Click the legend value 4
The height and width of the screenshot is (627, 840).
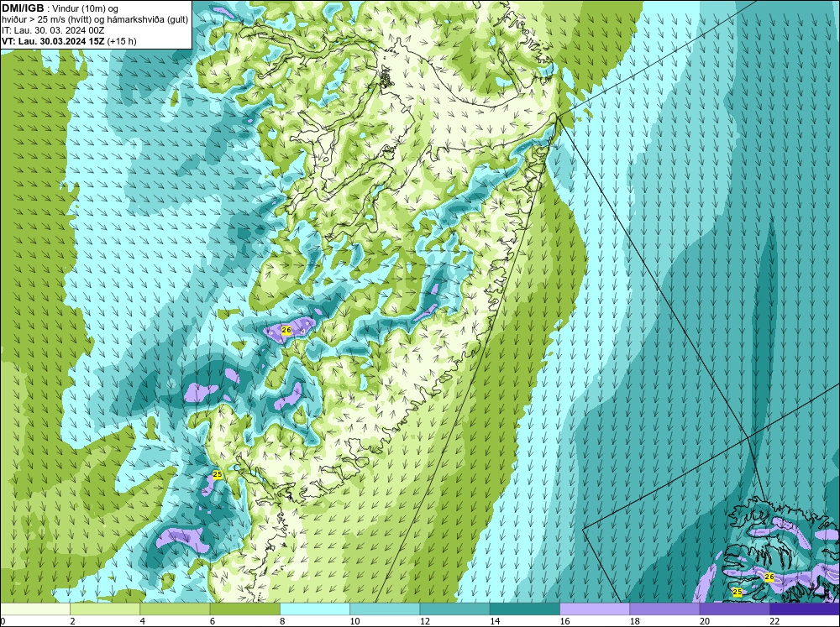[143, 621]
